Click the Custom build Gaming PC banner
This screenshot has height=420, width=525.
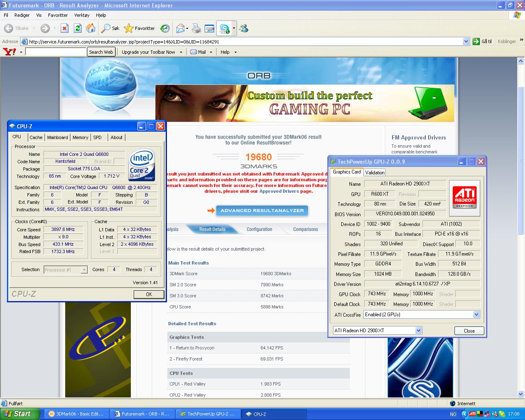305,103
